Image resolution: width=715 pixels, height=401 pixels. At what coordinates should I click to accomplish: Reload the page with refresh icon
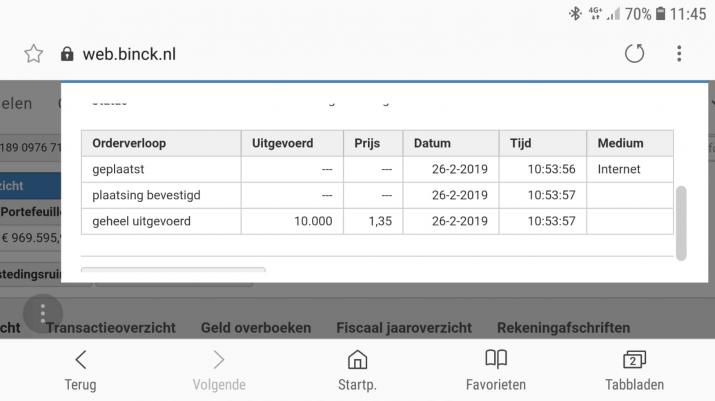[634, 54]
